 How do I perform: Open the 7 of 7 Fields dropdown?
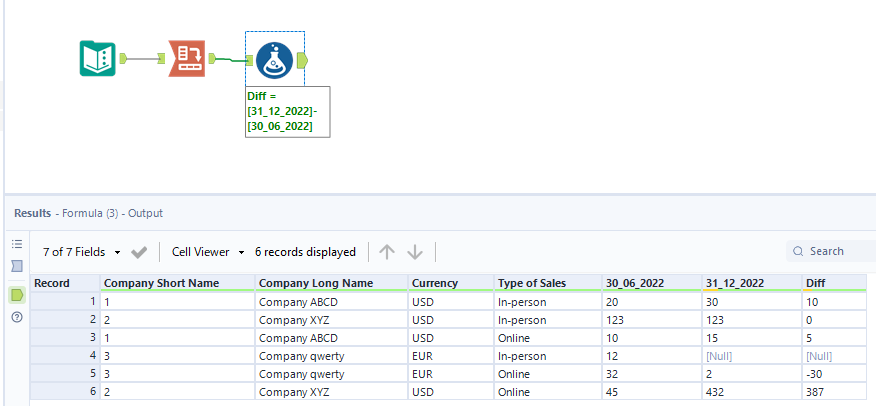(82, 252)
